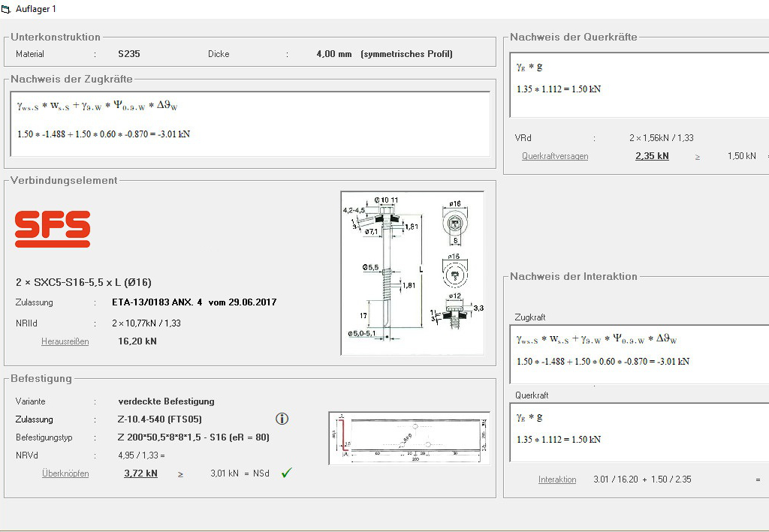
Task: Click the Nachweis der Zugkräfte heading
Action: [71, 79]
